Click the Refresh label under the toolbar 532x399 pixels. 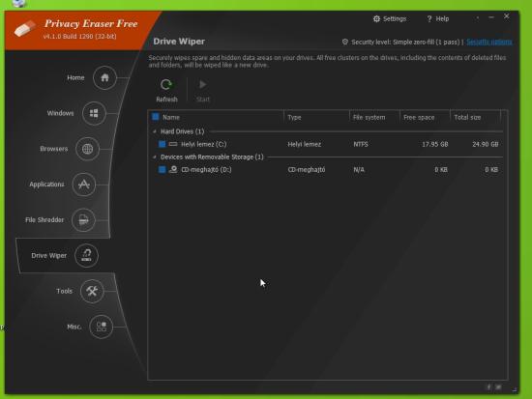pos(166,100)
